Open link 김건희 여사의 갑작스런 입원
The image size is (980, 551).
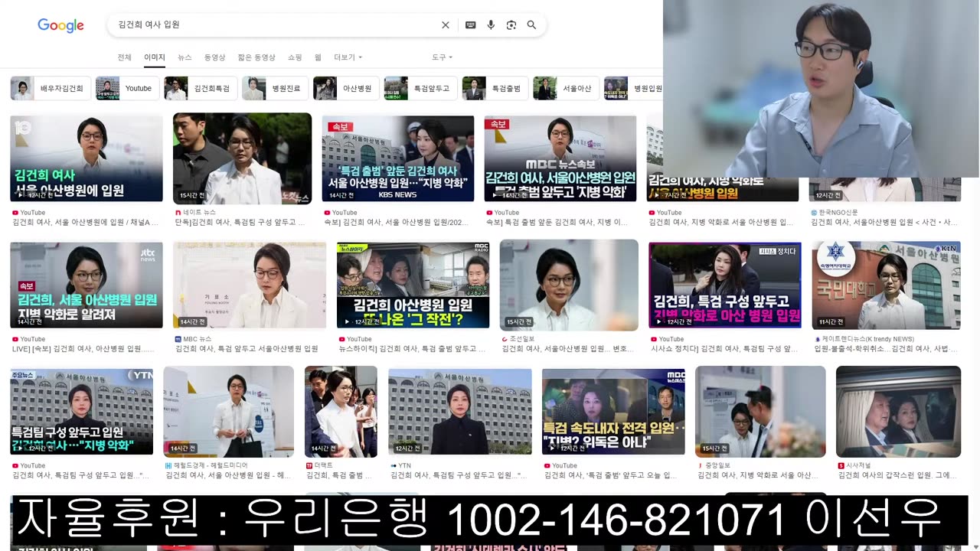point(898,476)
